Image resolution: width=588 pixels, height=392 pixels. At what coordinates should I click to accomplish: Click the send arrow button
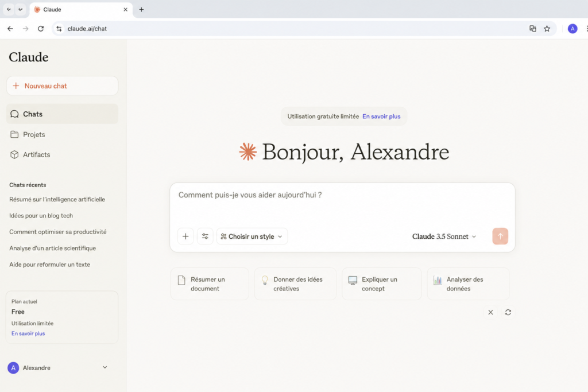(500, 236)
